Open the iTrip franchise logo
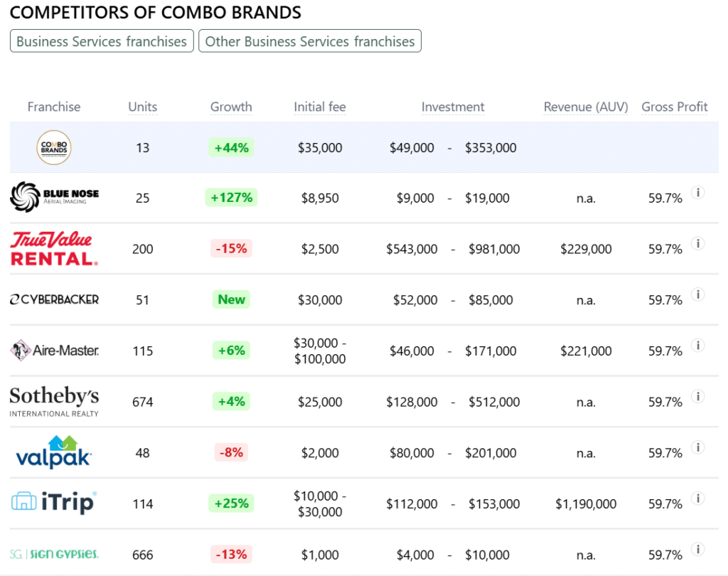Screen dimensions: 728x576 click(54, 503)
